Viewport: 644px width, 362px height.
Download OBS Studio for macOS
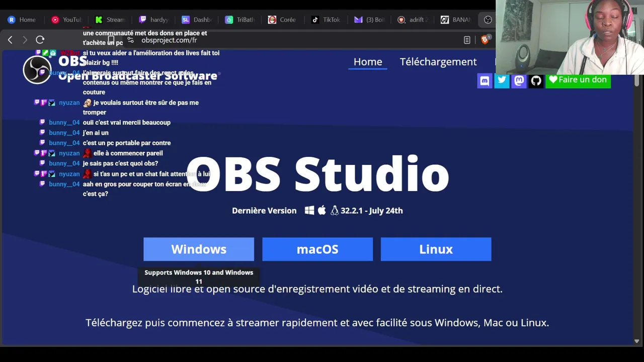(317, 249)
